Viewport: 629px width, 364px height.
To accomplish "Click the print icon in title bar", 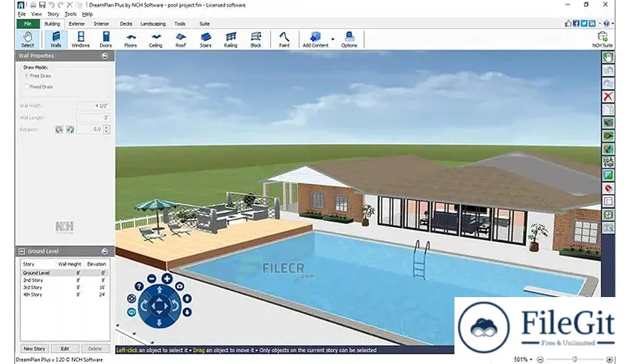I will point(33,5).
